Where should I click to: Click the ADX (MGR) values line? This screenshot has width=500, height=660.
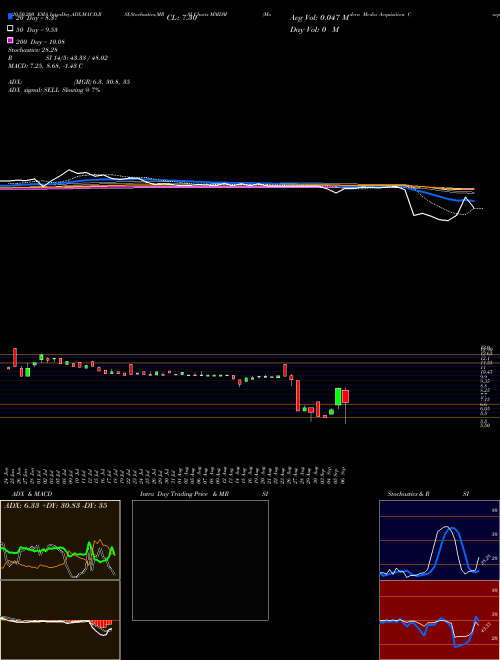[69, 82]
